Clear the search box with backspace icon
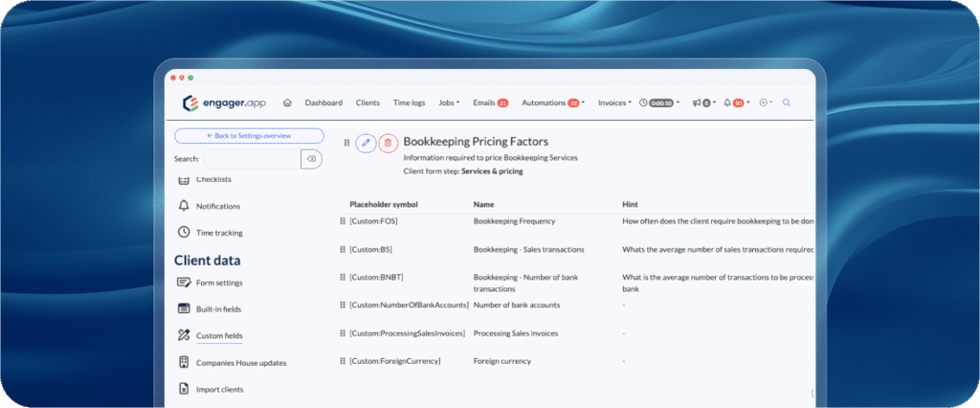980x408 pixels. [311, 159]
